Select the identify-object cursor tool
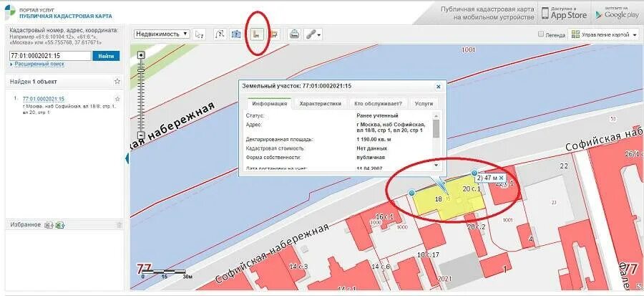This screenshot has height=296, width=644. [x=200, y=34]
